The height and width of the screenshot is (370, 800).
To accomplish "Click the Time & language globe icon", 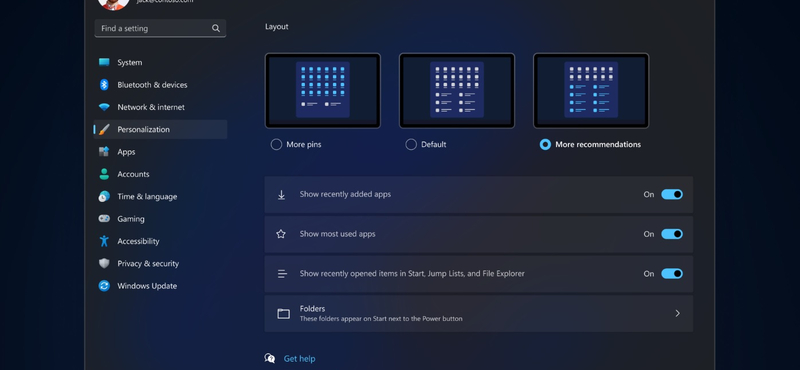I will click(104, 196).
